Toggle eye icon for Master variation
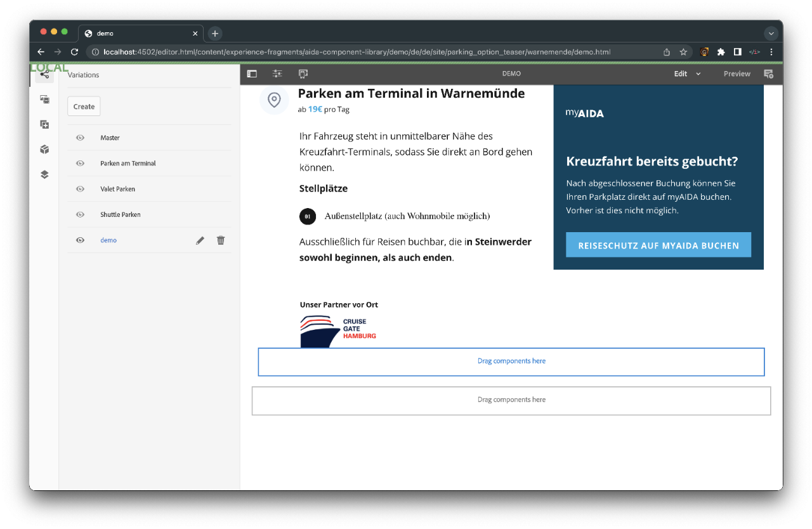 pyautogui.click(x=81, y=138)
